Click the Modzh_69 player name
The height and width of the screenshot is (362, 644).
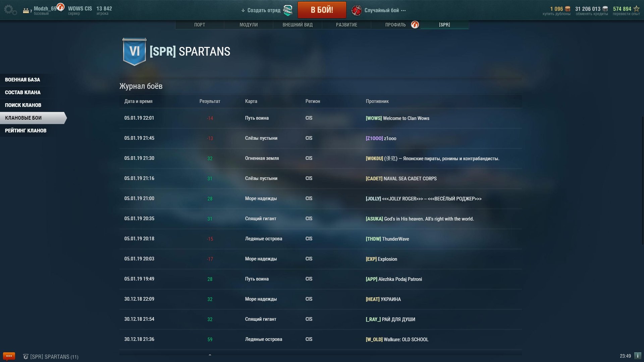(x=45, y=9)
